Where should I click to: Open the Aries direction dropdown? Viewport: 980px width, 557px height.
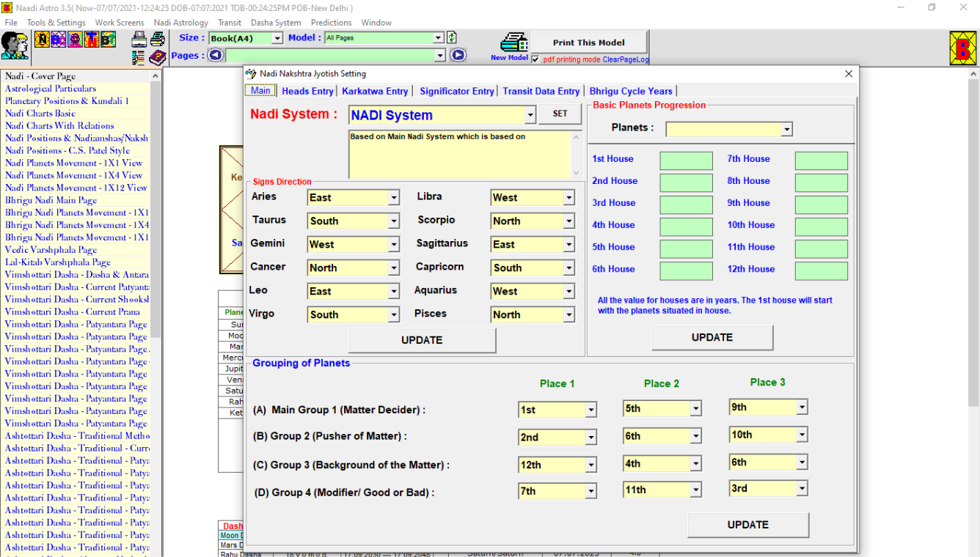tap(394, 198)
